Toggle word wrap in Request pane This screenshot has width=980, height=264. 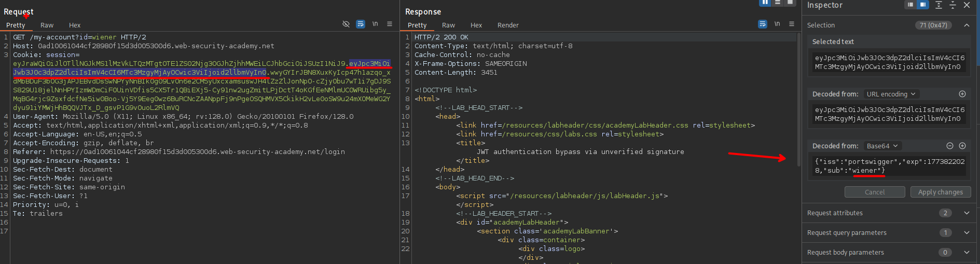click(361, 24)
